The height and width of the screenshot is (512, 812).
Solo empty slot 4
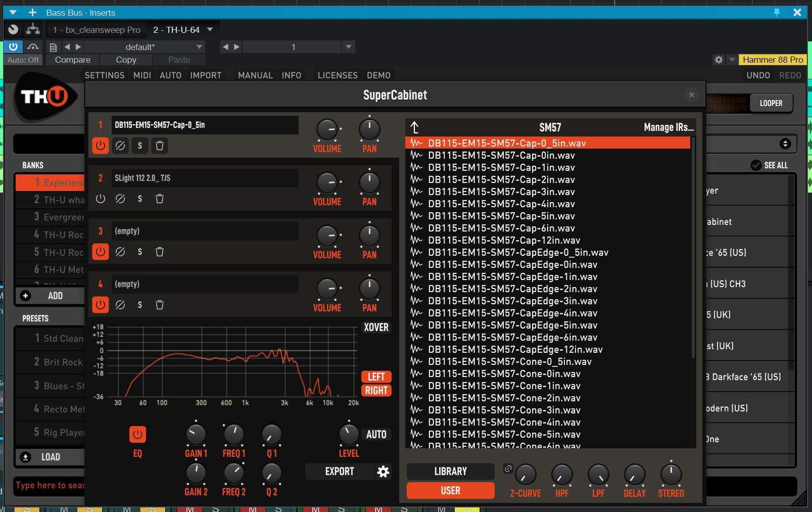coord(140,305)
